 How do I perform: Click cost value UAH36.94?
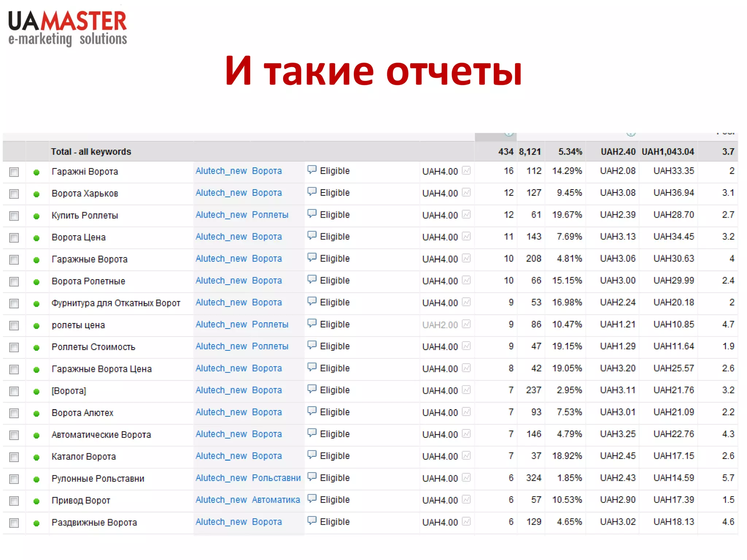pyautogui.click(x=674, y=193)
